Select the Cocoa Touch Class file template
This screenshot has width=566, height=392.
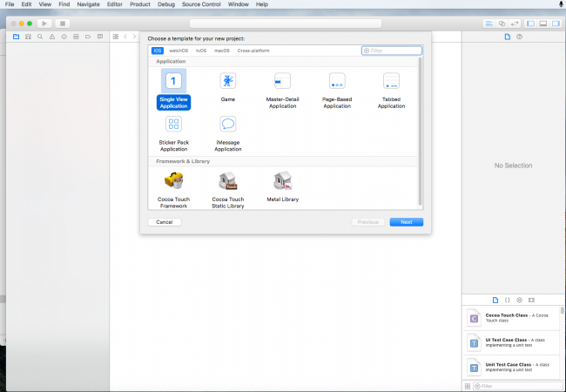[x=511, y=318]
